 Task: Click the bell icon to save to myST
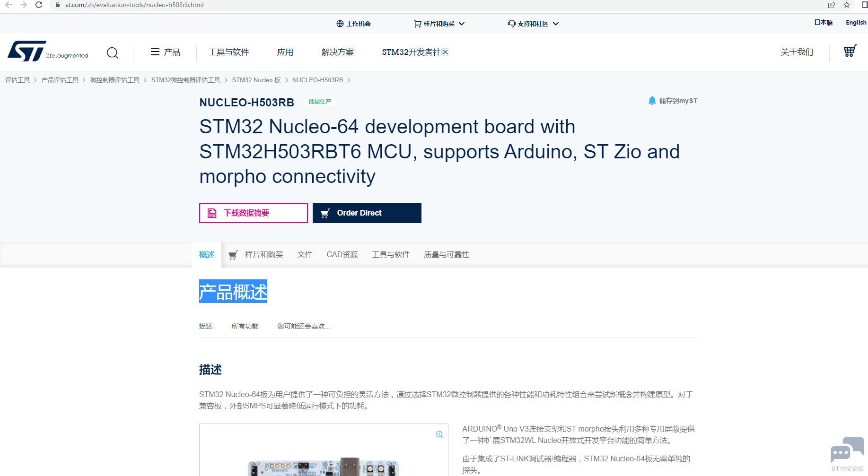pos(652,101)
